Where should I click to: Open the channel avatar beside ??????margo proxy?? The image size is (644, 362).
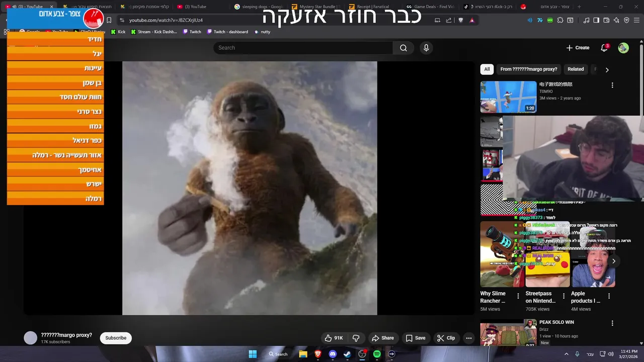tap(31, 338)
